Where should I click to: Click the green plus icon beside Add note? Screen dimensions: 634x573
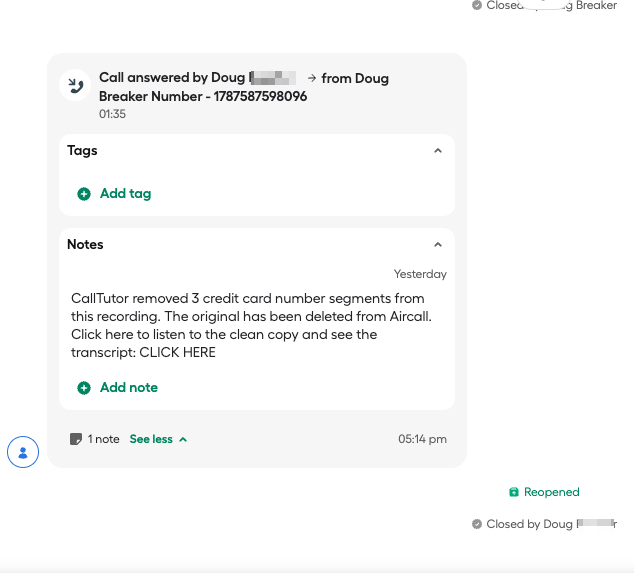(84, 388)
